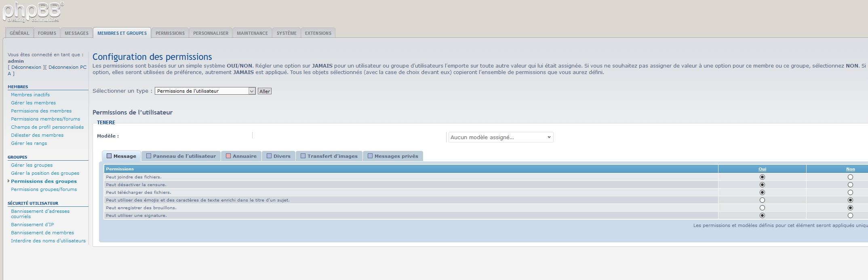
Task: Click the square icon on Panneau de l'utilisateur tab
Action: pos(149,156)
